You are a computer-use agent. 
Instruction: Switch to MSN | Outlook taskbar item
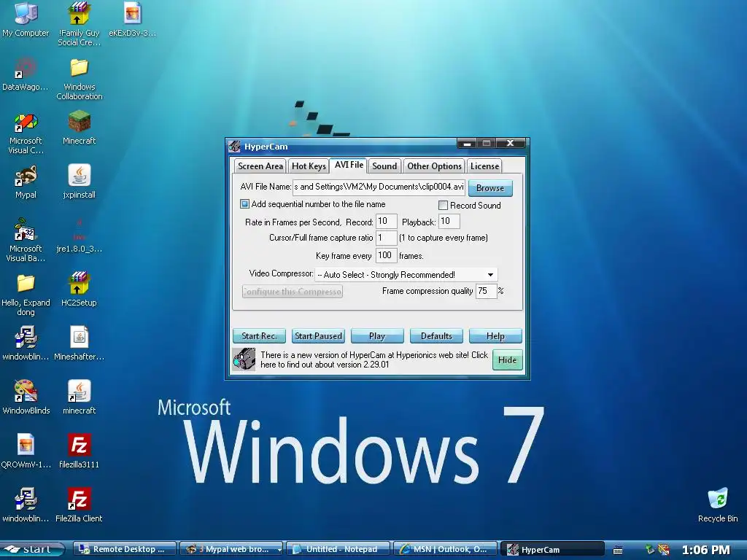click(446, 550)
